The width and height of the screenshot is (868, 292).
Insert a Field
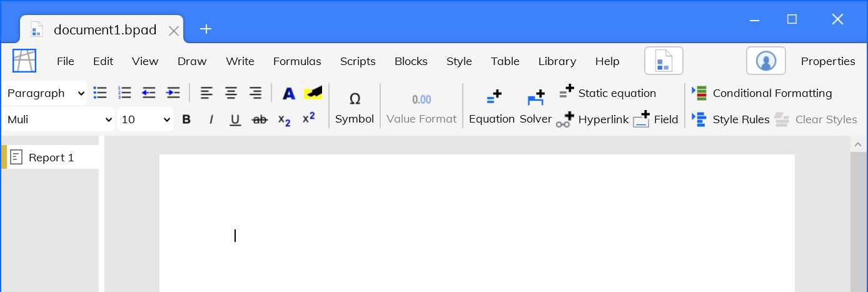pos(656,119)
